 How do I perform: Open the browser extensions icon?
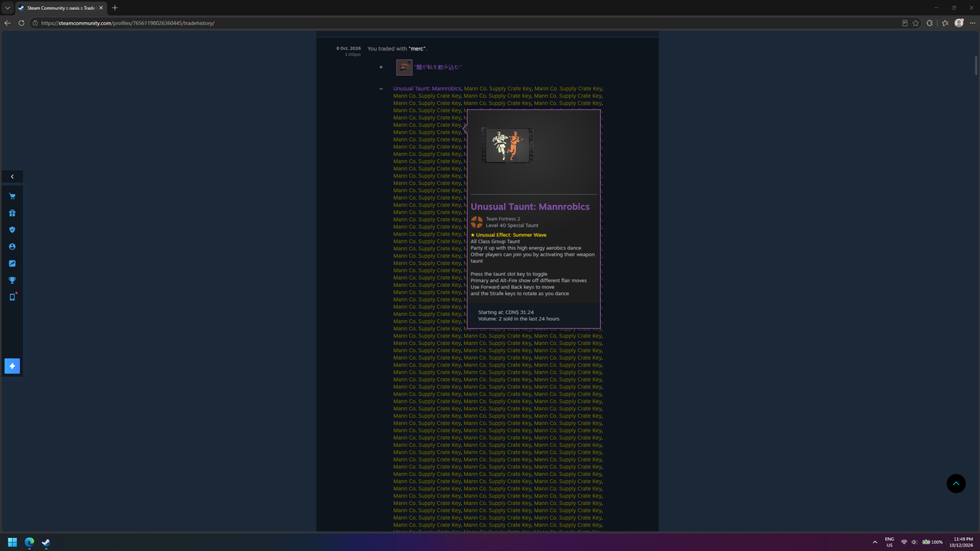coord(929,23)
